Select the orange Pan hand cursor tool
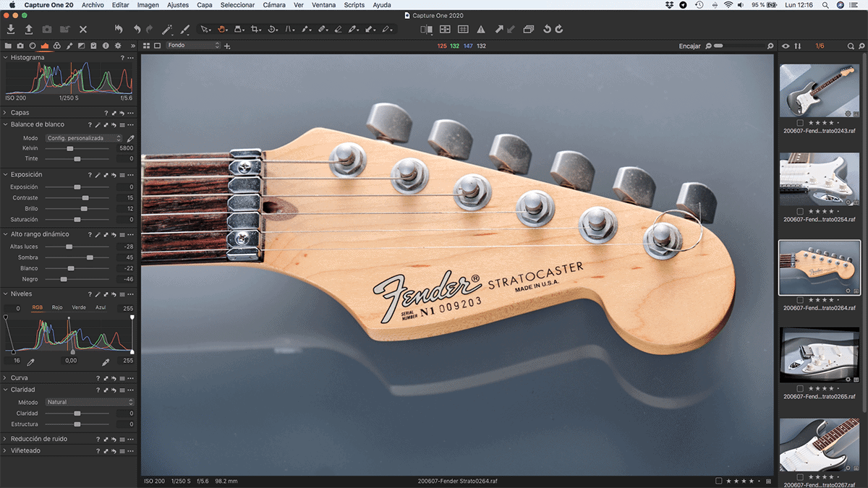 click(223, 30)
